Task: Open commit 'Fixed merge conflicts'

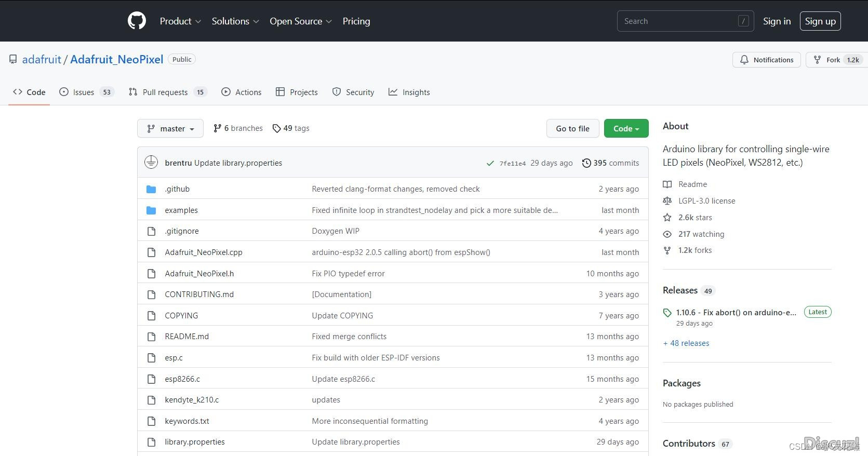Action: pyautogui.click(x=349, y=337)
